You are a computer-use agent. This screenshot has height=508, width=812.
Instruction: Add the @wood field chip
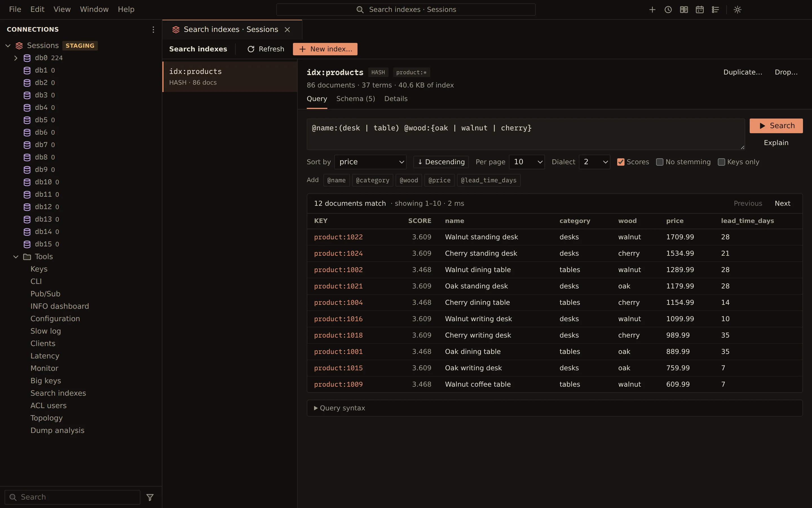409,180
